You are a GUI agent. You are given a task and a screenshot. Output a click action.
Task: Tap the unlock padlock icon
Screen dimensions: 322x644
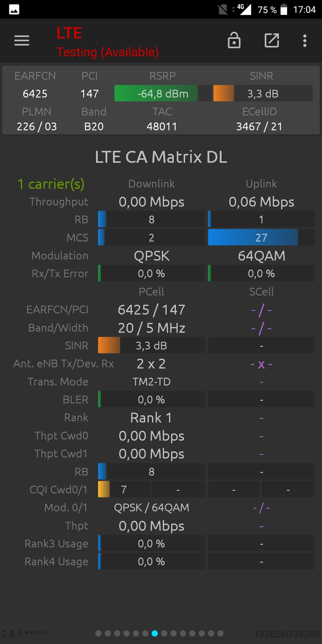pos(234,40)
